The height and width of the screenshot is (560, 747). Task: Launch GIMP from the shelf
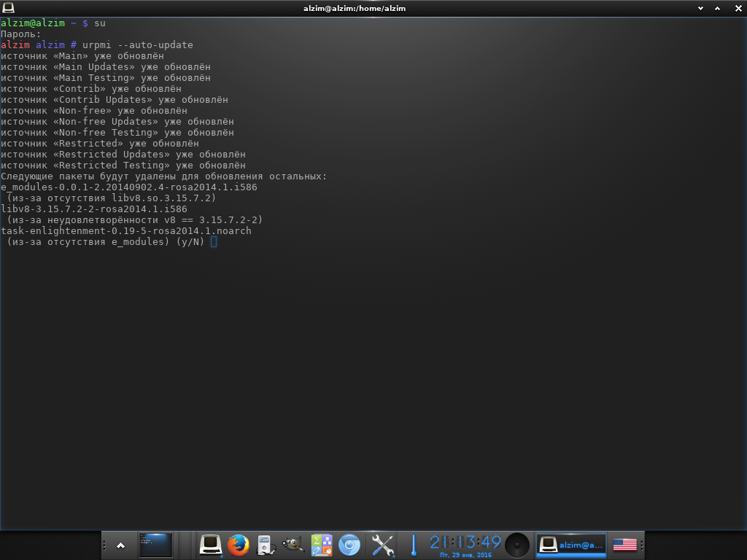point(293,545)
